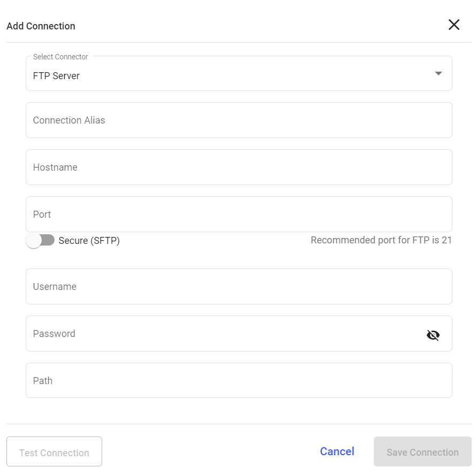
Task: Click into the Hostname field
Action: [239, 167]
